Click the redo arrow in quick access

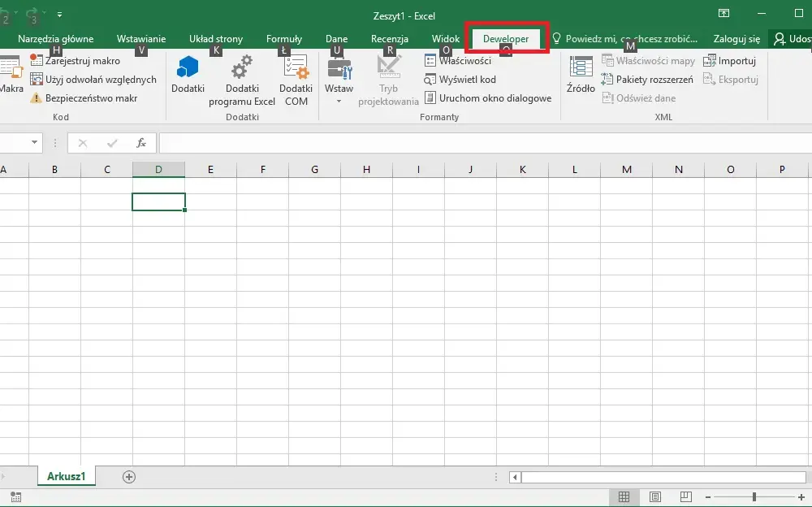tap(31, 15)
